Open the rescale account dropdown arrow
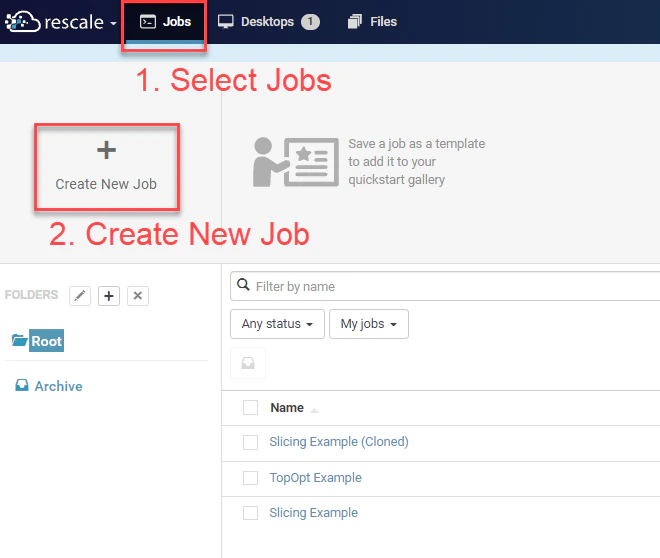 click(x=113, y=23)
